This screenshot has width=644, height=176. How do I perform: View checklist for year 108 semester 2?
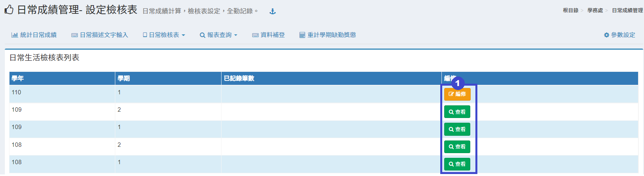pyautogui.click(x=457, y=147)
